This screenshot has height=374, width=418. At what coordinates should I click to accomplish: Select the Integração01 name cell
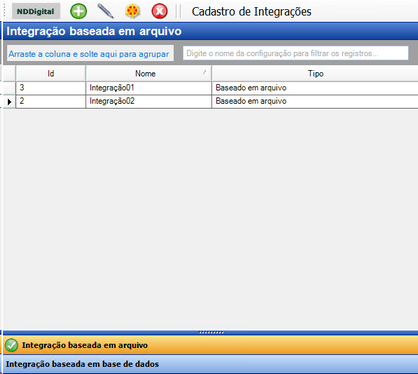point(149,88)
